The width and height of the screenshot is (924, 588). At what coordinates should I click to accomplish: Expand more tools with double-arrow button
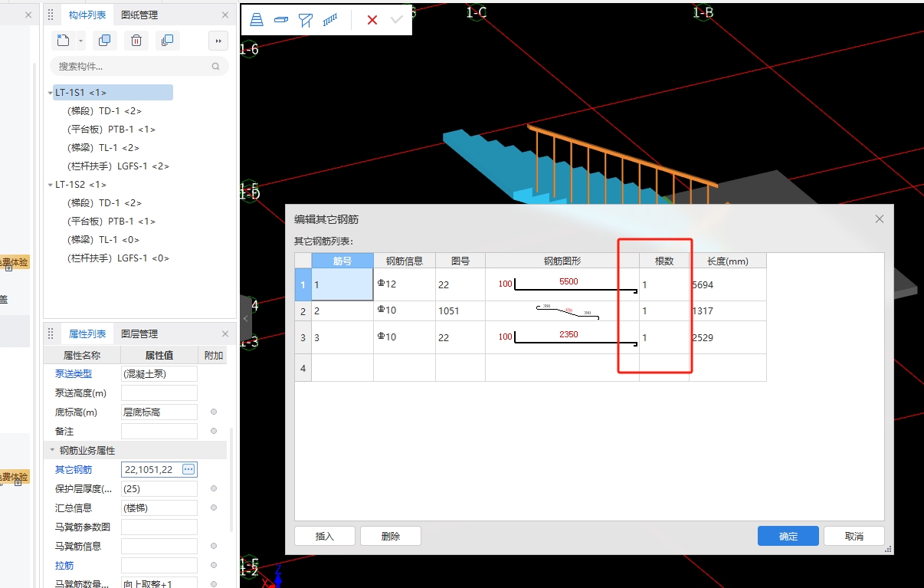point(218,41)
